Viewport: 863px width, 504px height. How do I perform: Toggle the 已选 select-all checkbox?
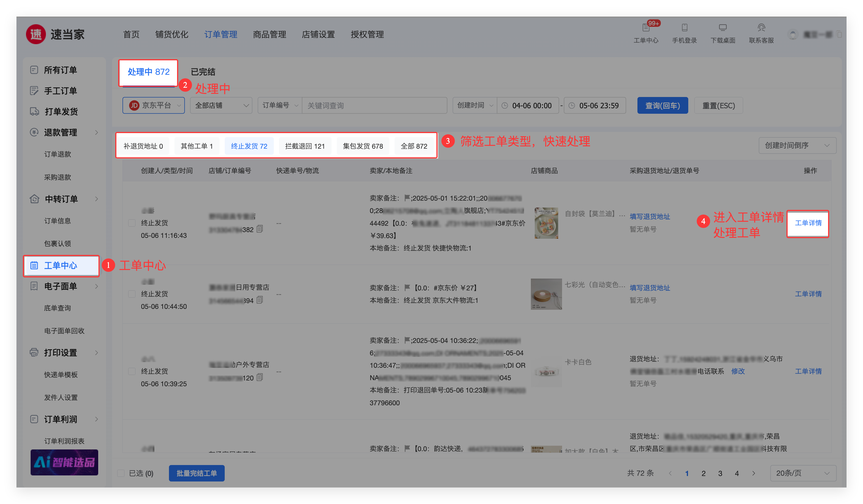[x=121, y=473]
